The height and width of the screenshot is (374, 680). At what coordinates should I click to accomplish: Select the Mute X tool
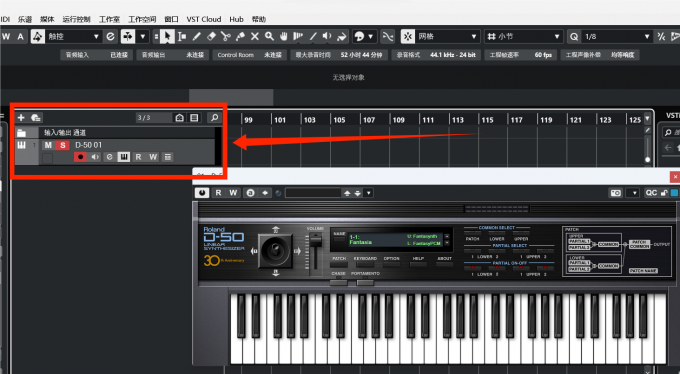(255, 36)
